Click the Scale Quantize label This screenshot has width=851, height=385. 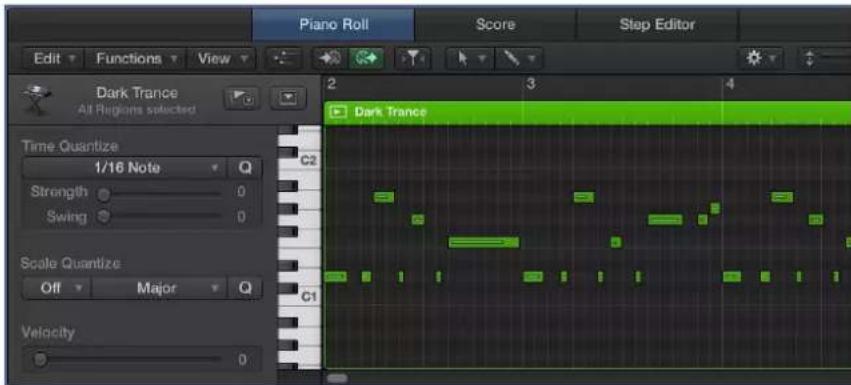(x=71, y=264)
